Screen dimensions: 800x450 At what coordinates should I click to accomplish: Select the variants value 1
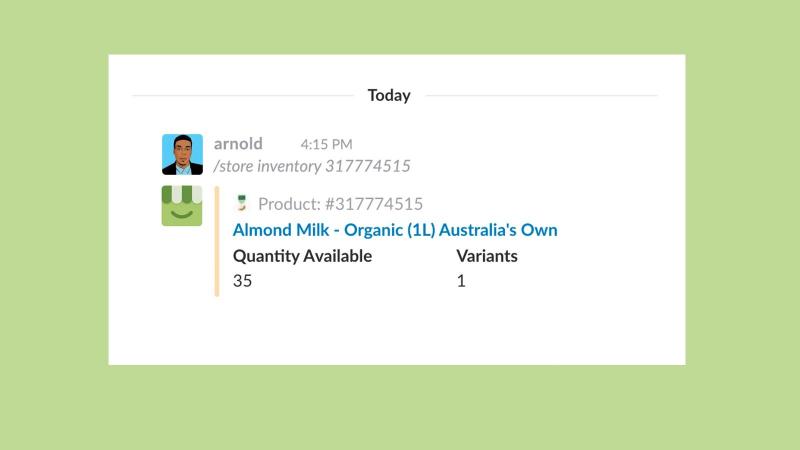[x=461, y=281]
